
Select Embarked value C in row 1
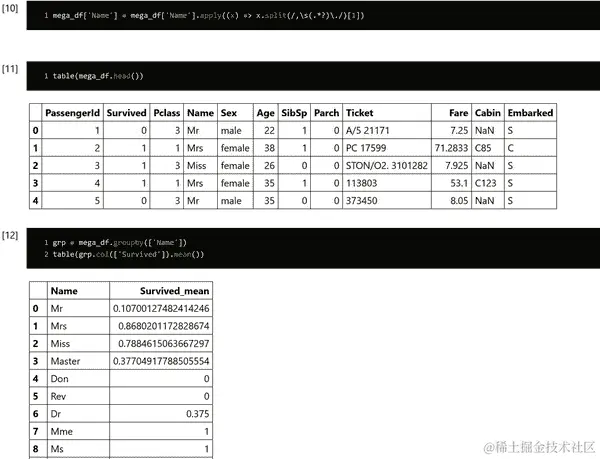(x=510, y=148)
